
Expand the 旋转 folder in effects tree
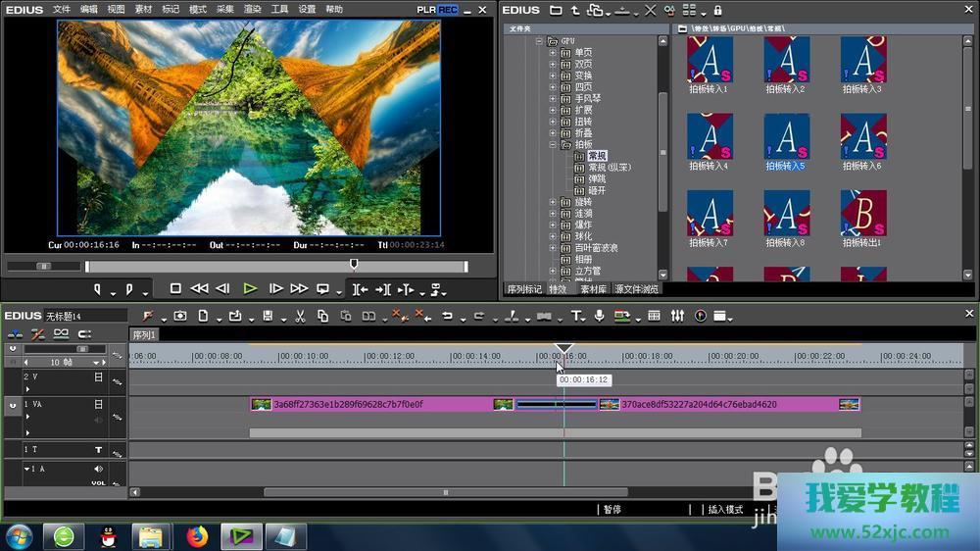click(553, 202)
